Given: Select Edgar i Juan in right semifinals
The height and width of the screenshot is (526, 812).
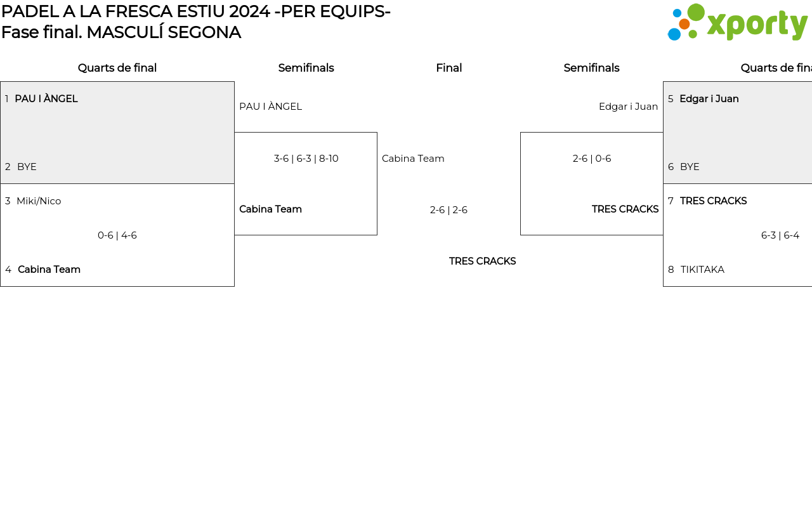Looking at the screenshot, I should click(x=628, y=107).
